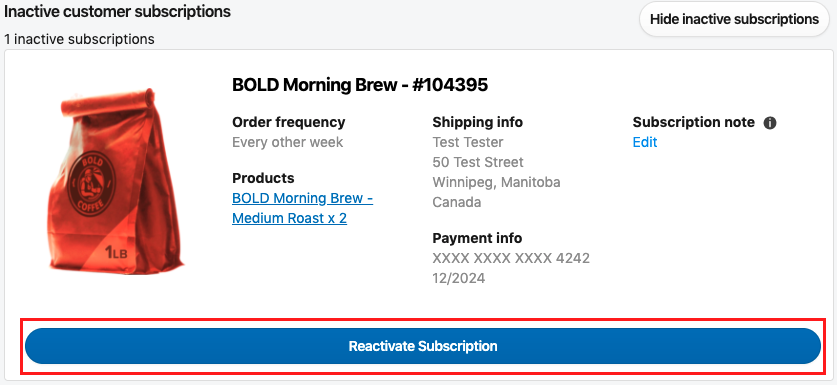
Task: Click the 50 Test Street address line
Action: click(478, 162)
